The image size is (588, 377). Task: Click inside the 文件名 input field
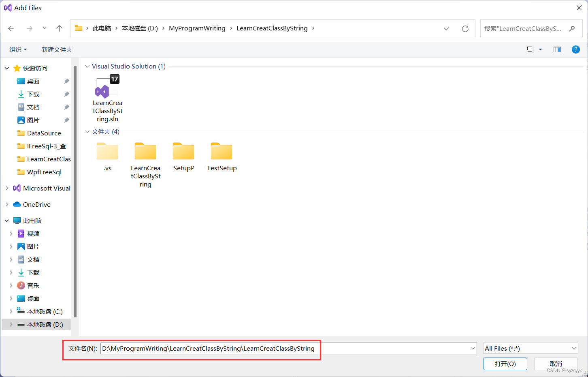click(x=243, y=348)
